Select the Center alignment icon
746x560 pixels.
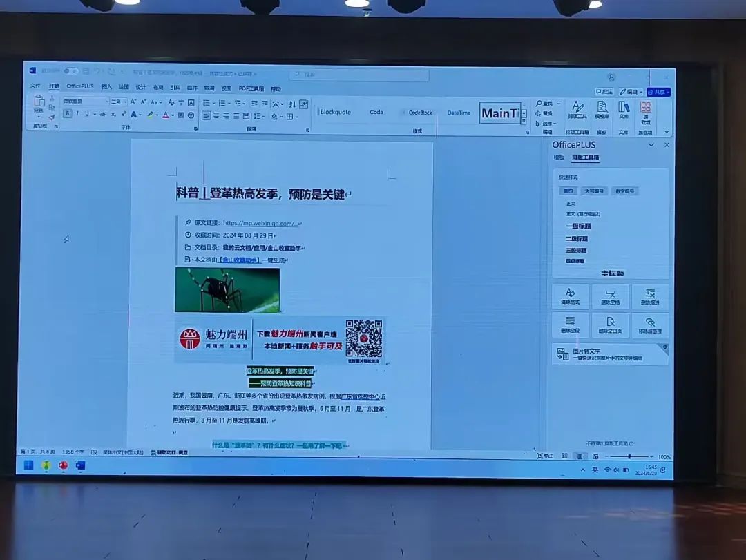point(216,116)
